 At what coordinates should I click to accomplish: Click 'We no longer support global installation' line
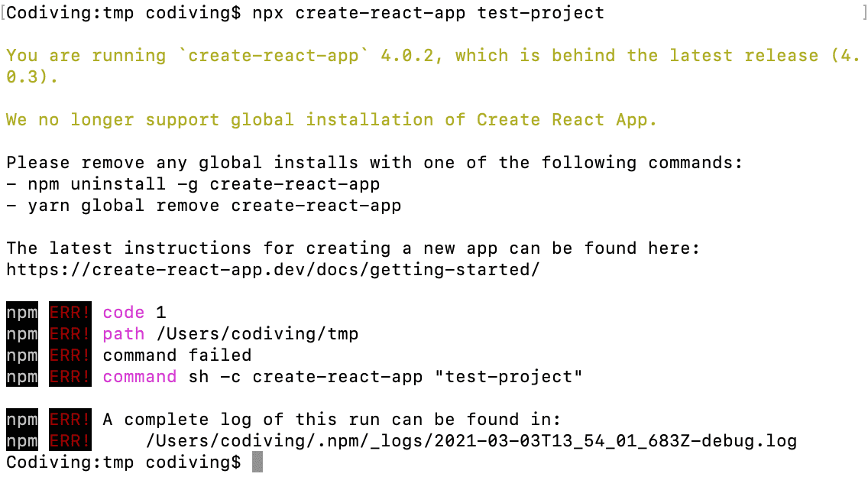click(x=331, y=120)
